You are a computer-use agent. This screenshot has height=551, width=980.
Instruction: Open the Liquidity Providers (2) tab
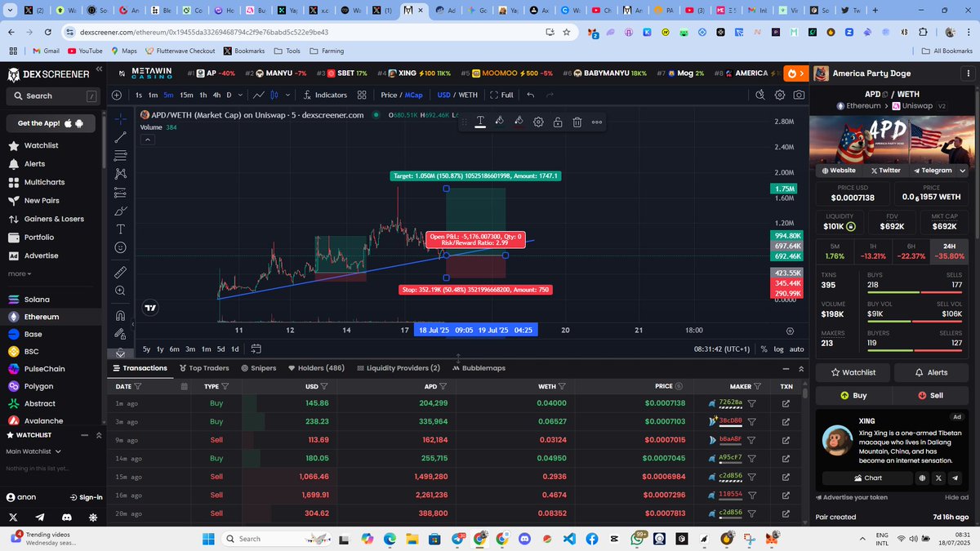pos(399,368)
